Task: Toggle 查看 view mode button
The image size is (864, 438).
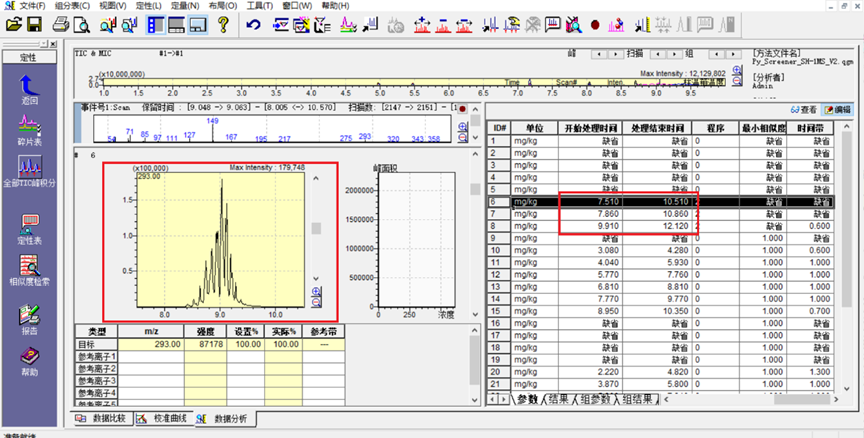Action: (x=803, y=109)
